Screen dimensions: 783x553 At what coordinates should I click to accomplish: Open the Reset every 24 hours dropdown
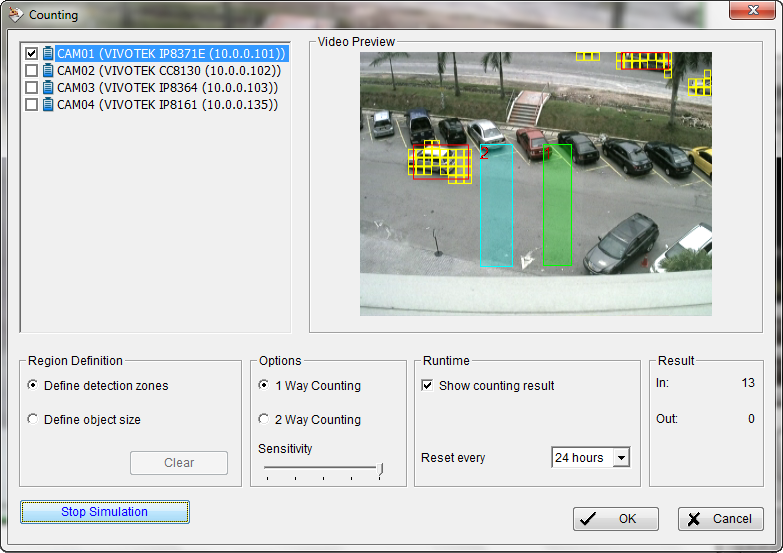(x=621, y=458)
